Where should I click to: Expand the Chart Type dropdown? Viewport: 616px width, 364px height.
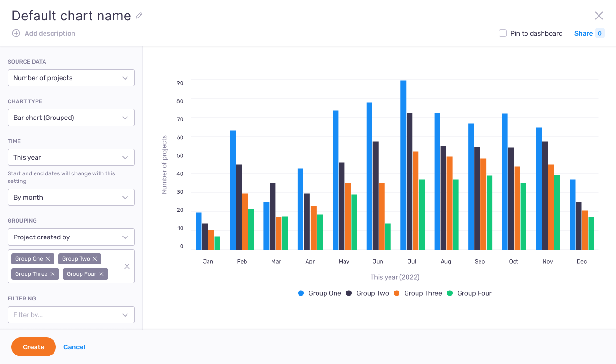(71, 118)
